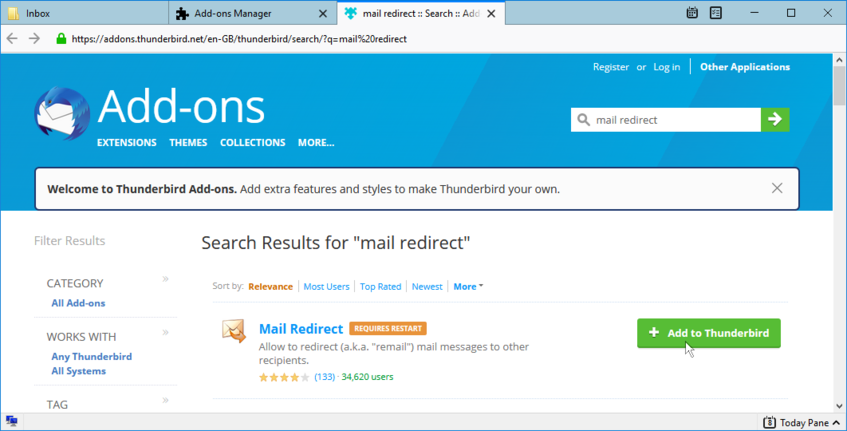The width and height of the screenshot is (847, 431).
Task: Dismiss the Welcome banner with X
Action: click(777, 188)
